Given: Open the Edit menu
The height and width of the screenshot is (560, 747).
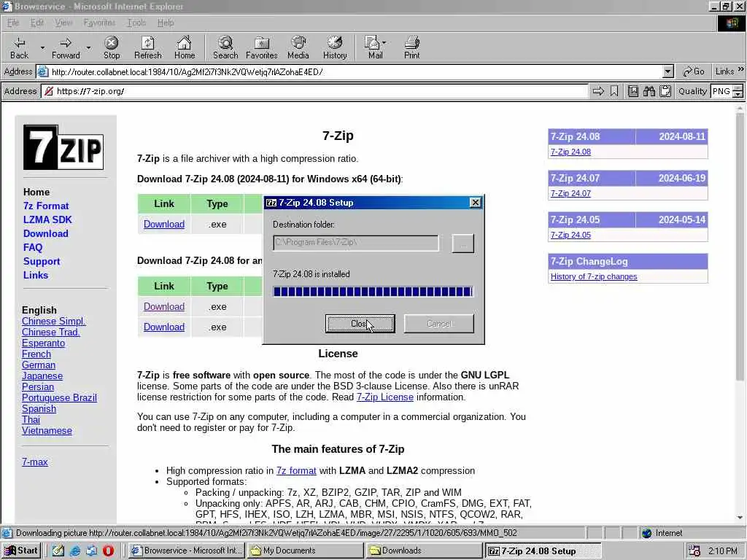Looking at the screenshot, I should [36, 23].
